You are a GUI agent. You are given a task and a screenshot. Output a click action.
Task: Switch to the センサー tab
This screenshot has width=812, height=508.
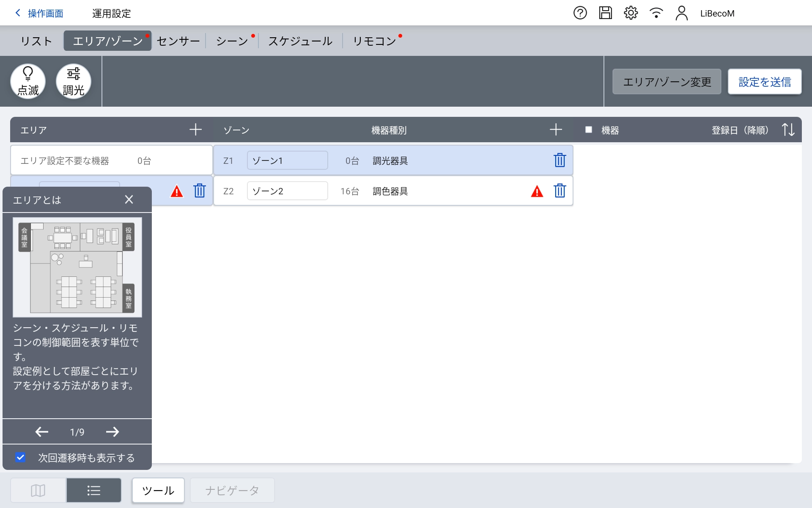(178, 41)
